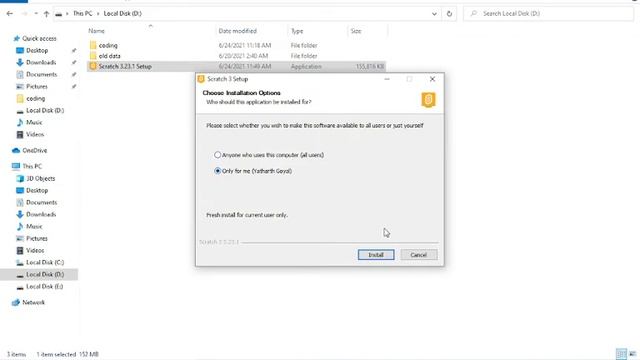640x360 pixels.
Task: Go back in File Explorer
Action: coord(10,13)
